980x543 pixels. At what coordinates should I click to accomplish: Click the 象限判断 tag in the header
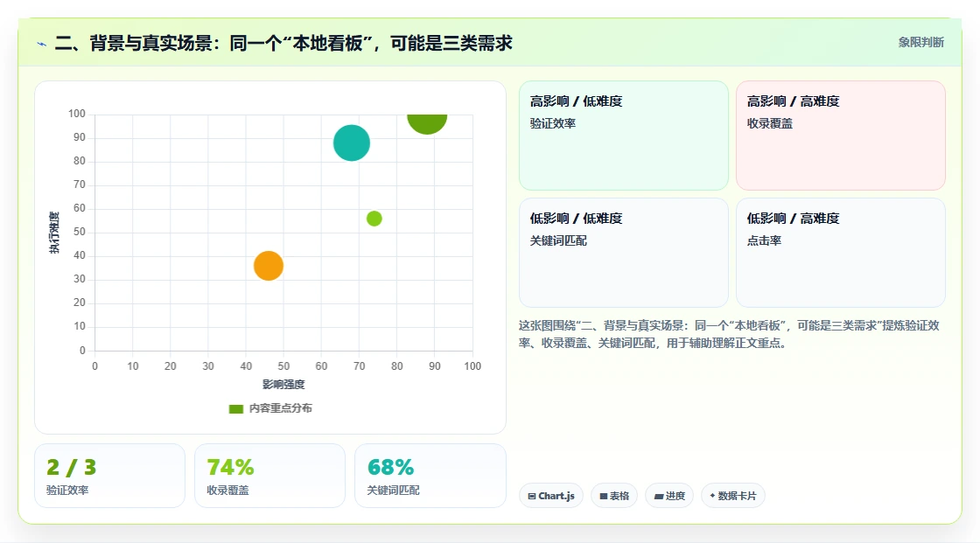click(920, 43)
